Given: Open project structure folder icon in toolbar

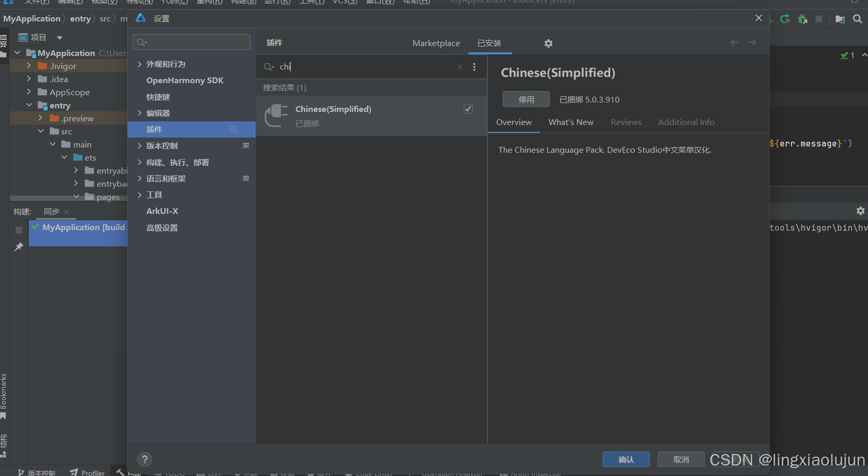Looking at the screenshot, I should point(840,19).
